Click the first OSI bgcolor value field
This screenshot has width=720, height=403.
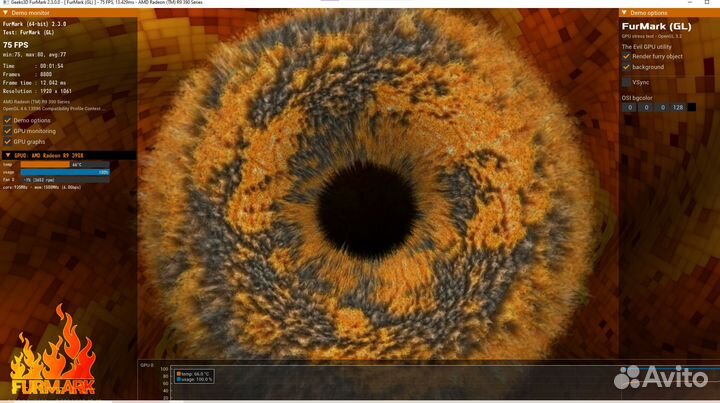pyautogui.click(x=629, y=107)
